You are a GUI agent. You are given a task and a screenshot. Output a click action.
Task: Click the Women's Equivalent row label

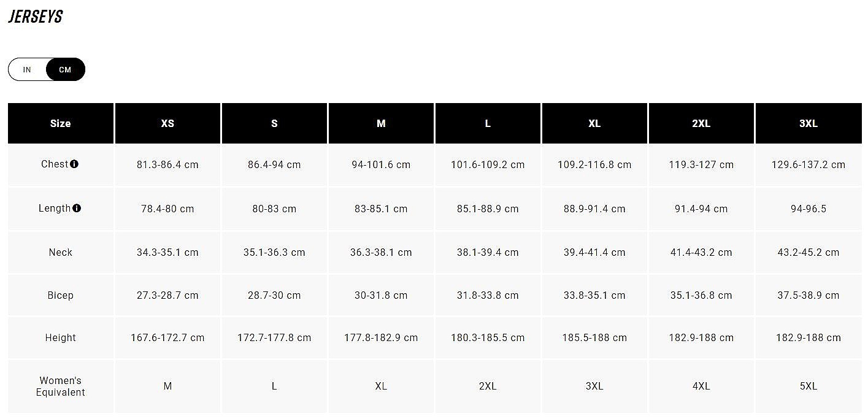point(61,386)
